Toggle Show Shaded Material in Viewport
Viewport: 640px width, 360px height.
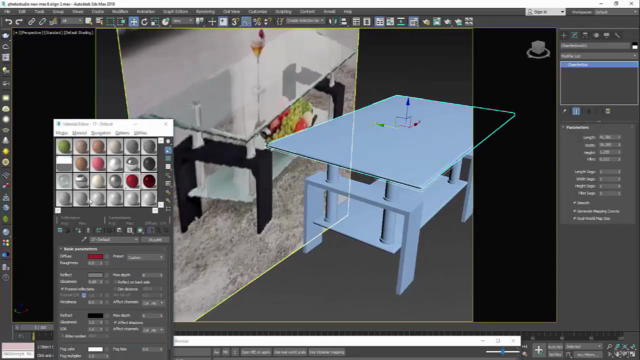click(x=140, y=231)
